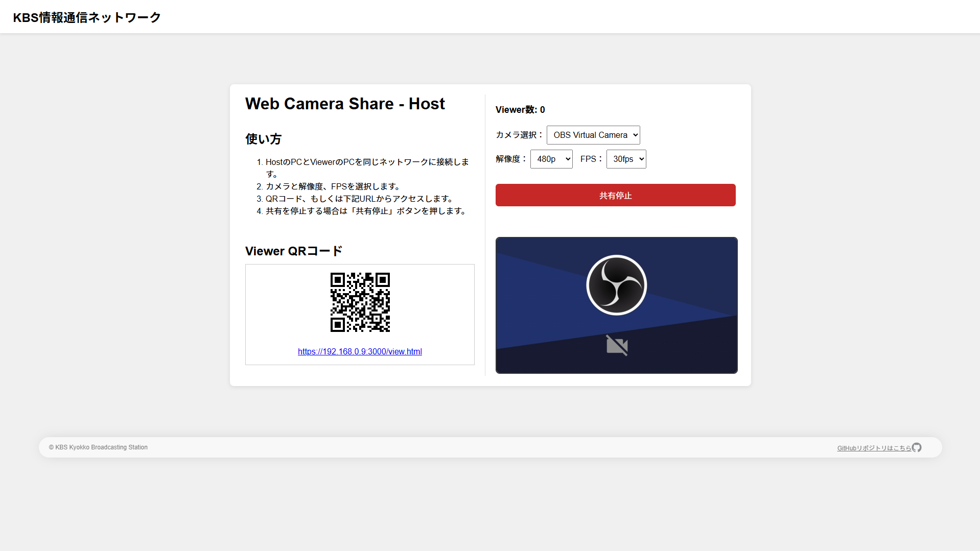Click the camera-off icon in video preview
This screenshot has height=551, width=980.
coord(617,346)
